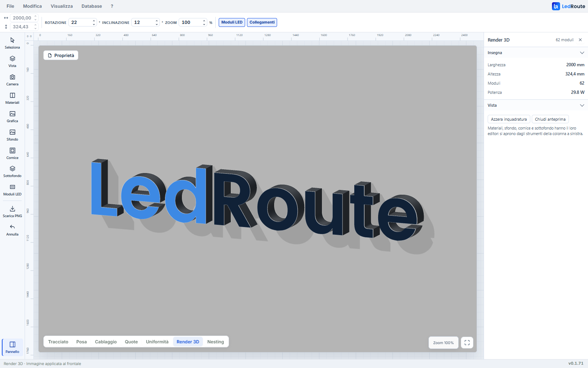Undo with the Annulla arrow
The width and height of the screenshot is (588, 368).
point(12,230)
